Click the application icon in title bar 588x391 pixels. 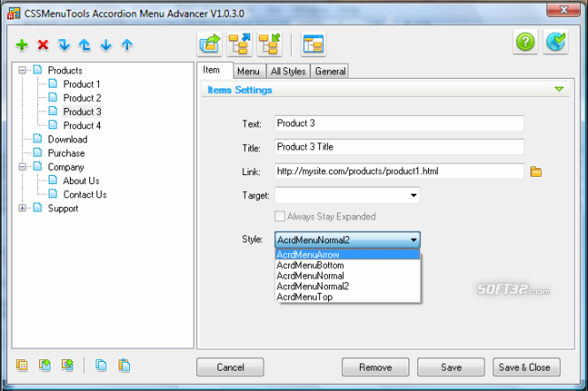(x=13, y=13)
